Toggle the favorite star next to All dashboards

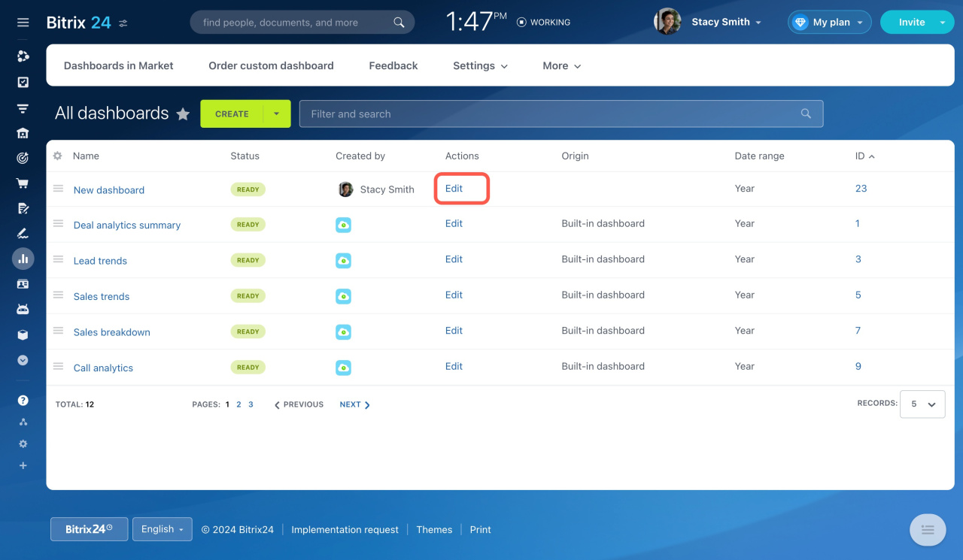point(183,114)
